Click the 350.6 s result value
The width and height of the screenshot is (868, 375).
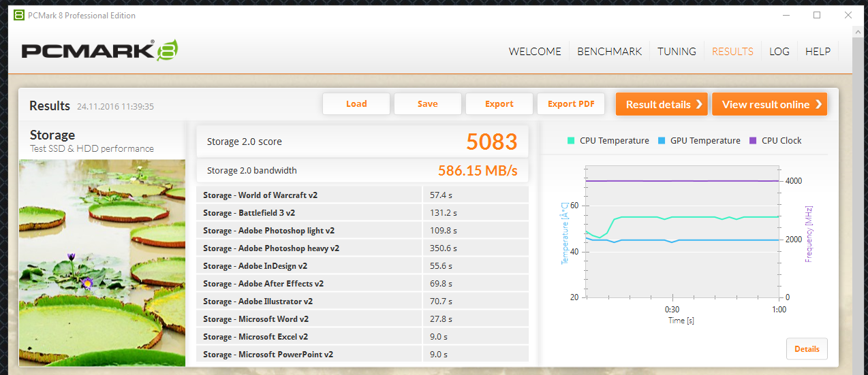coord(444,248)
